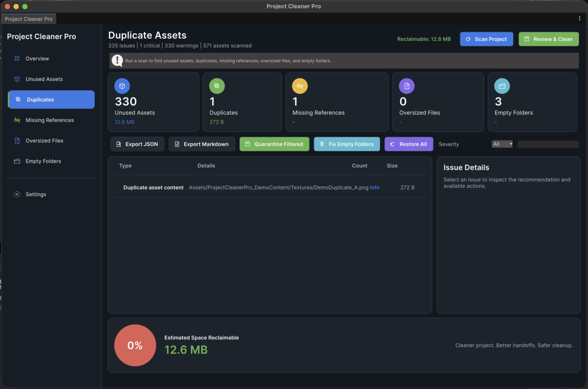Click the 335 issues summary line
The width and height of the screenshot is (588, 389).
pos(180,46)
